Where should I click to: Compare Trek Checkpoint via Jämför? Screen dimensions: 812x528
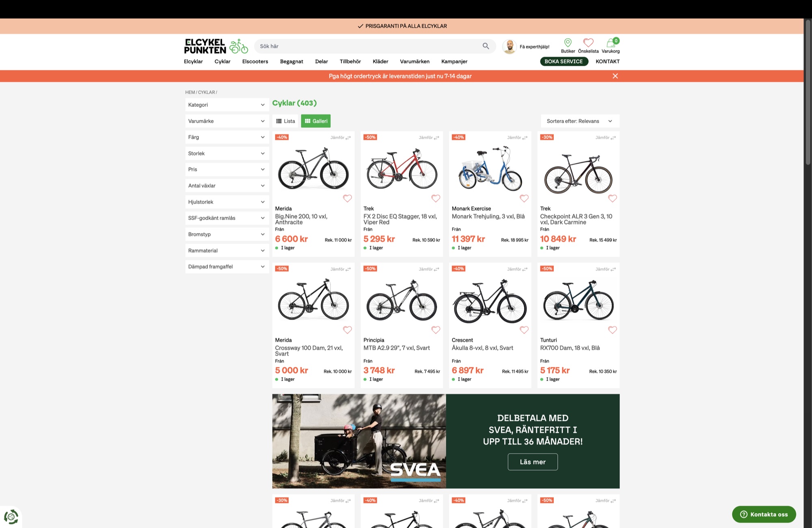point(606,138)
